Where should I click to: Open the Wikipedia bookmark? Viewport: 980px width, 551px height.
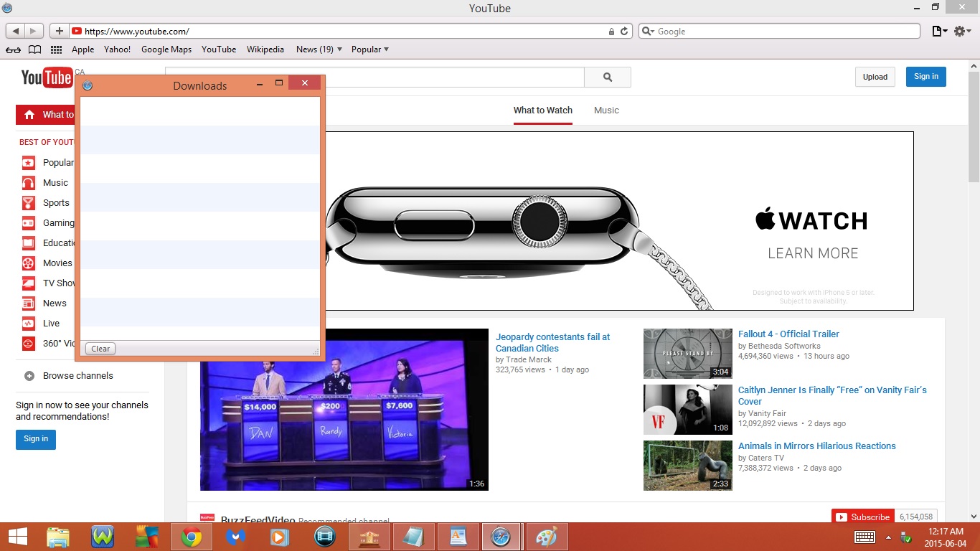(265, 50)
